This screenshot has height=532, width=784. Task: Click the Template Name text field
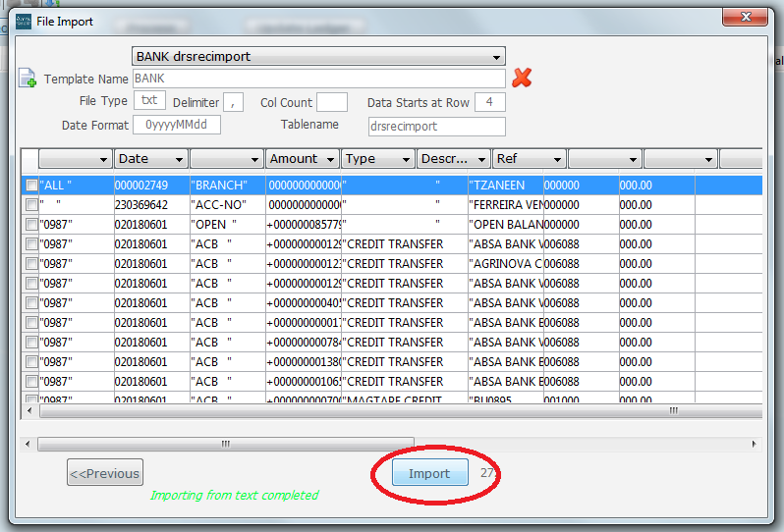(x=318, y=79)
